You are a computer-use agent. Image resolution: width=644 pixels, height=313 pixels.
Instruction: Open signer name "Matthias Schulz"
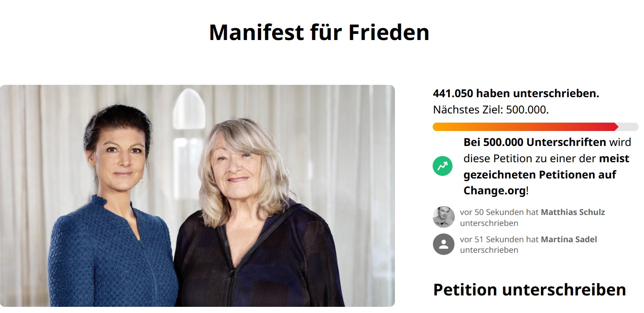click(573, 212)
